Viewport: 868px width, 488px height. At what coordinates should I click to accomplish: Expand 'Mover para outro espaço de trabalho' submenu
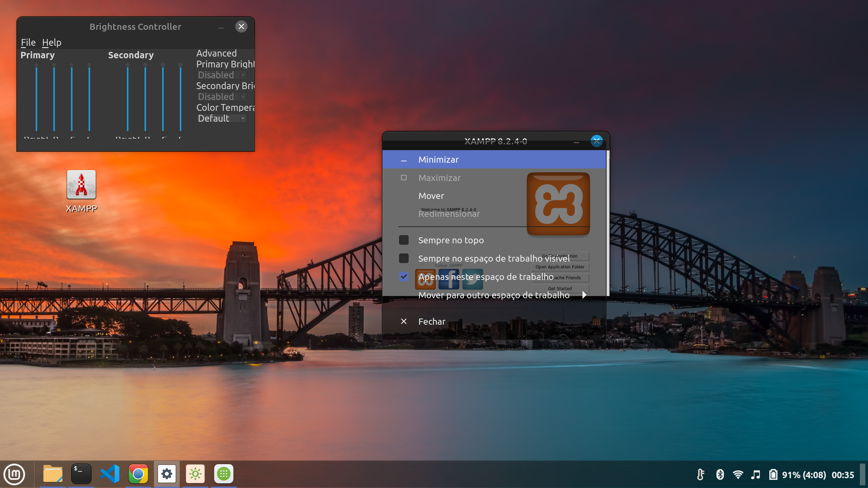pyautogui.click(x=494, y=295)
